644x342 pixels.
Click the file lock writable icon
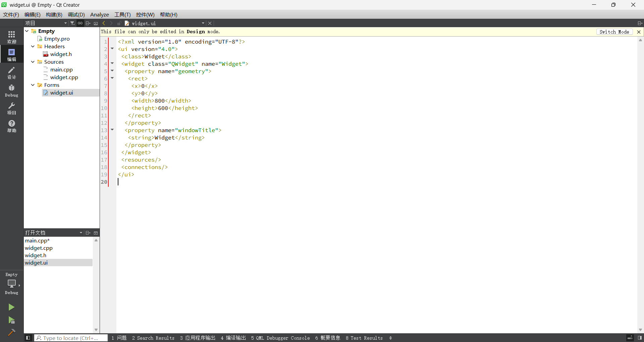(x=119, y=23)
